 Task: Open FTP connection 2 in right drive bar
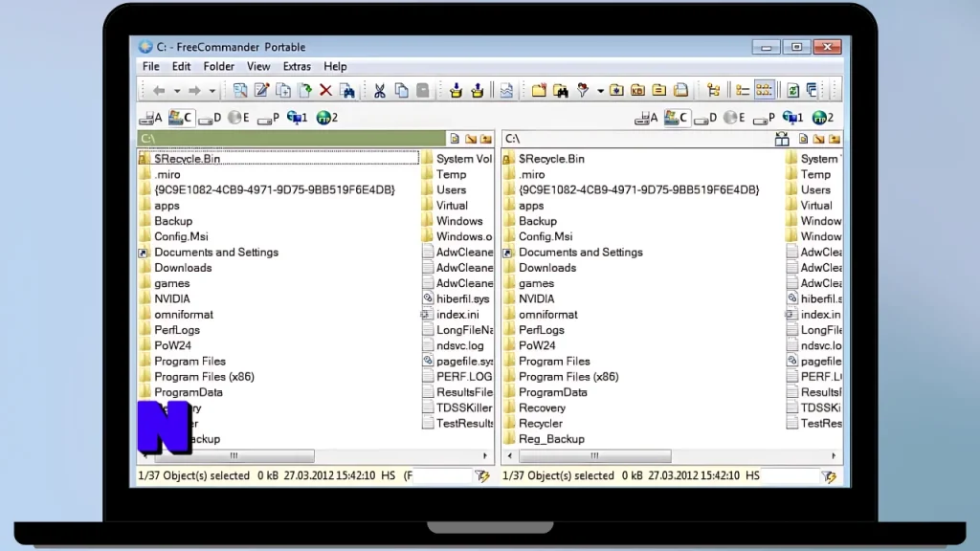coord(822,118)
